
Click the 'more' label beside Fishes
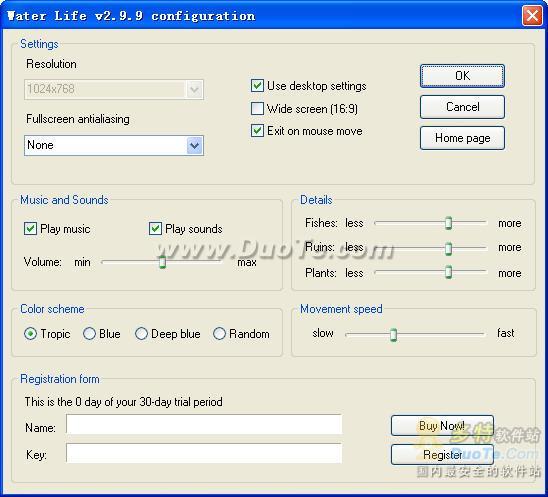(510, 223)
